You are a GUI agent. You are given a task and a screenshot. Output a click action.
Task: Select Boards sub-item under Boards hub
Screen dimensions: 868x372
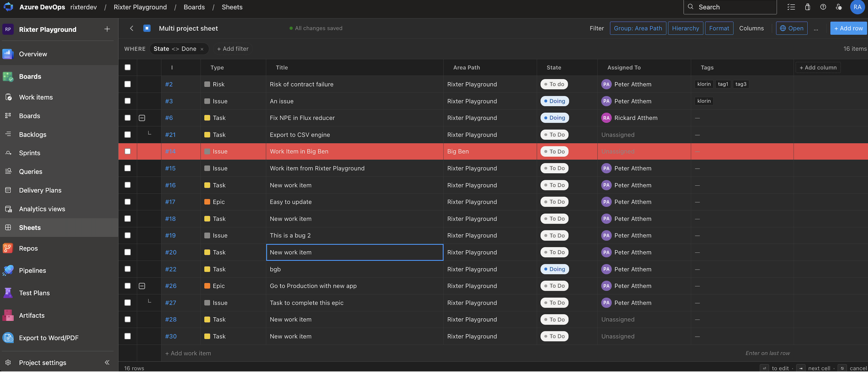29,116
